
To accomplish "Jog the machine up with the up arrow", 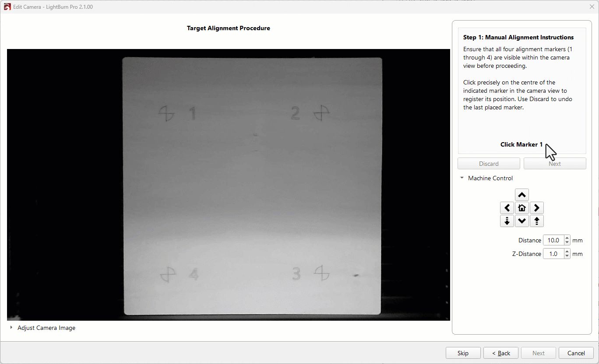I will 521,195.
